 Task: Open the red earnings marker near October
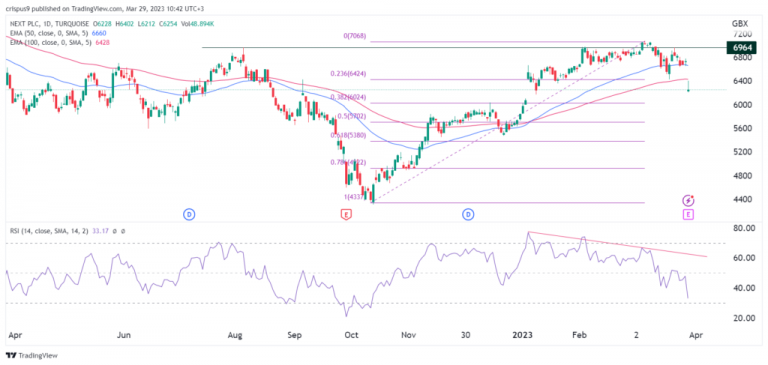(346, 214)
